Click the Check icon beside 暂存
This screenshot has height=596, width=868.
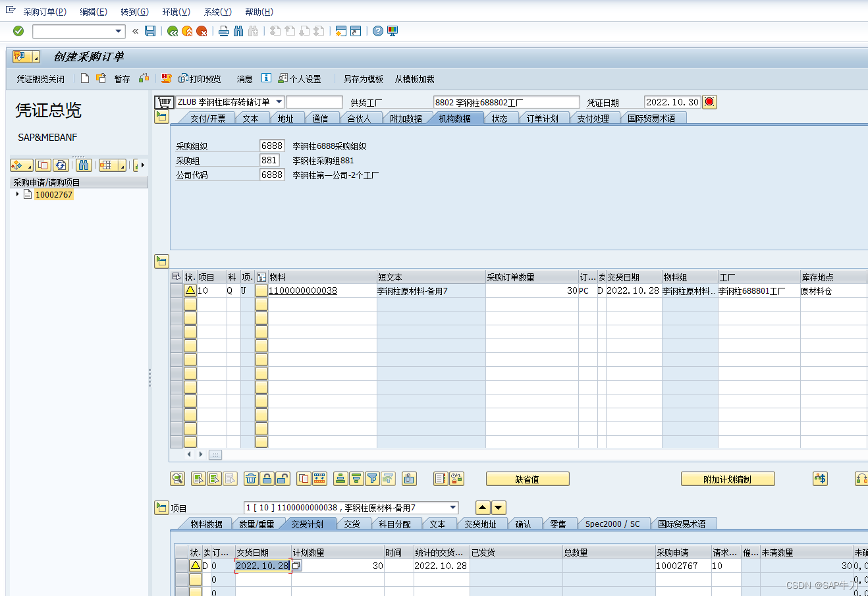(144, 78)
